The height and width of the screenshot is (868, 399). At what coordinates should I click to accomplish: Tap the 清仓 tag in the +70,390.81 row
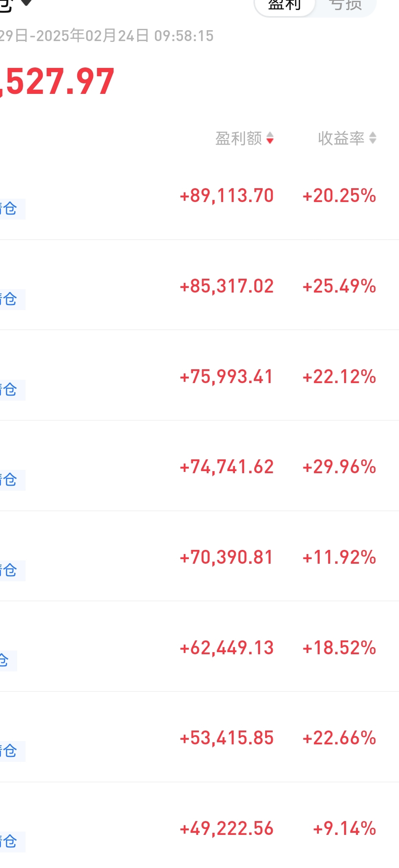pos(10,570)
